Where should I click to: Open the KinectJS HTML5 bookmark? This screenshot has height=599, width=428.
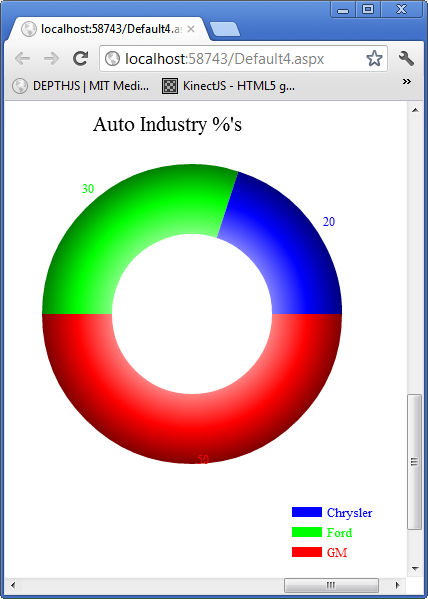point(228,86)
